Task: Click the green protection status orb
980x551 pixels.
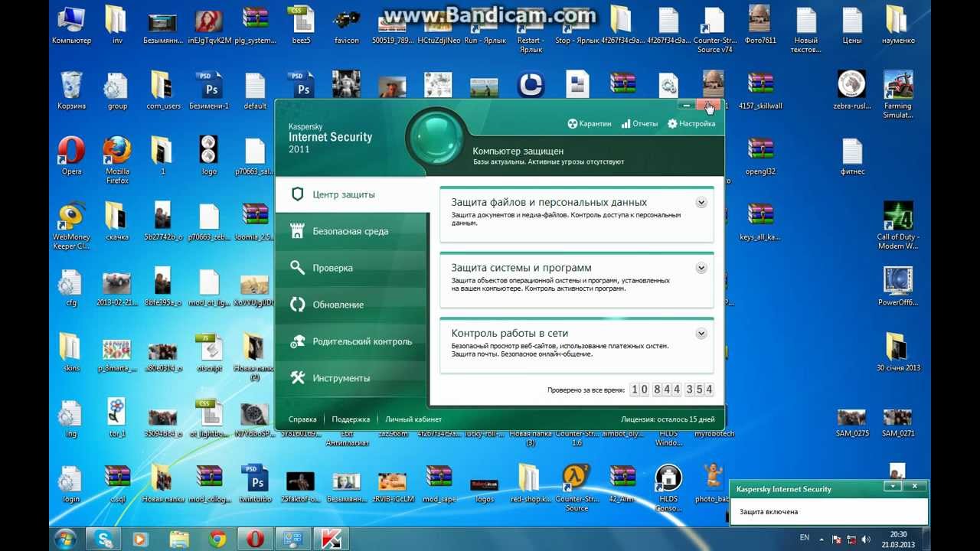Action: click(x=436, y=139)
